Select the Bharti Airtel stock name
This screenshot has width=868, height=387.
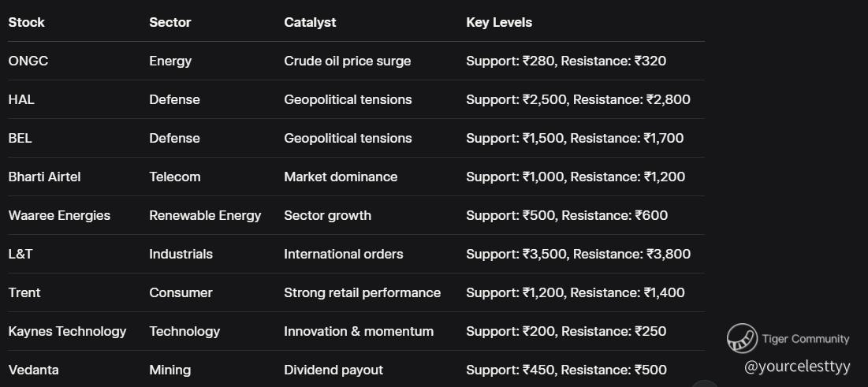click(44, 177)
